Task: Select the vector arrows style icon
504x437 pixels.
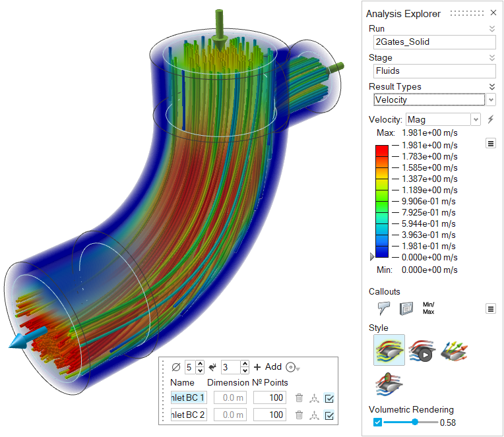Action: point(454,350)
